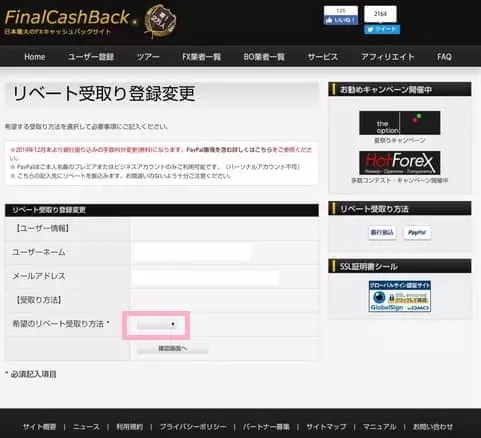Open the HotForex campaign banner
Screen dimensions: 481x438
(399, 163)
